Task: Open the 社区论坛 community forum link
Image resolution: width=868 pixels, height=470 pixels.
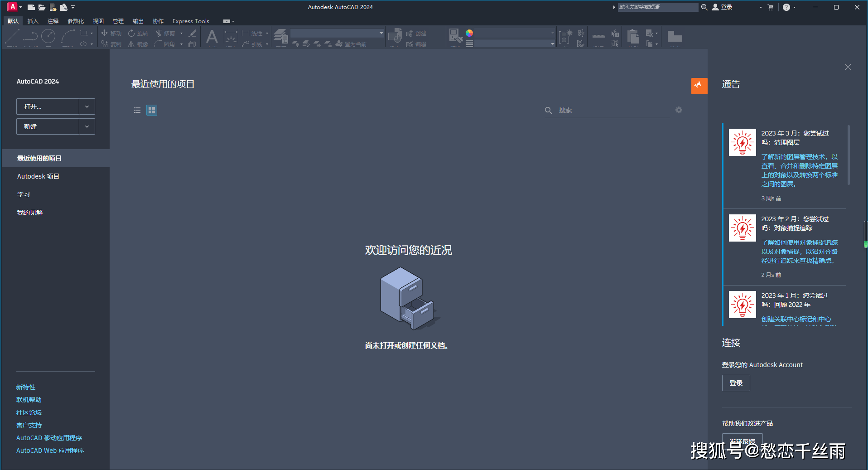Action: (29, 412)
